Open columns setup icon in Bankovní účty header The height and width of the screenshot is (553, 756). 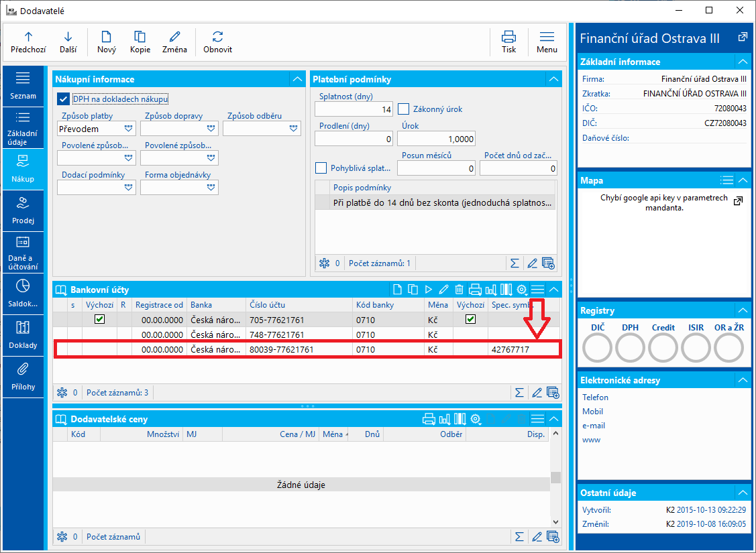tap(506, 290)
